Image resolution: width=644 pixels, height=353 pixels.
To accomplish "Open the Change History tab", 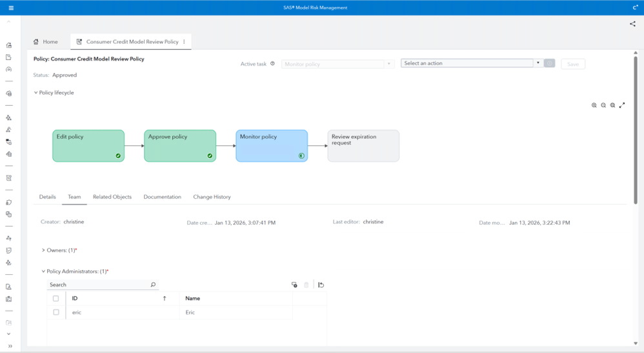I will coord(212,197).
